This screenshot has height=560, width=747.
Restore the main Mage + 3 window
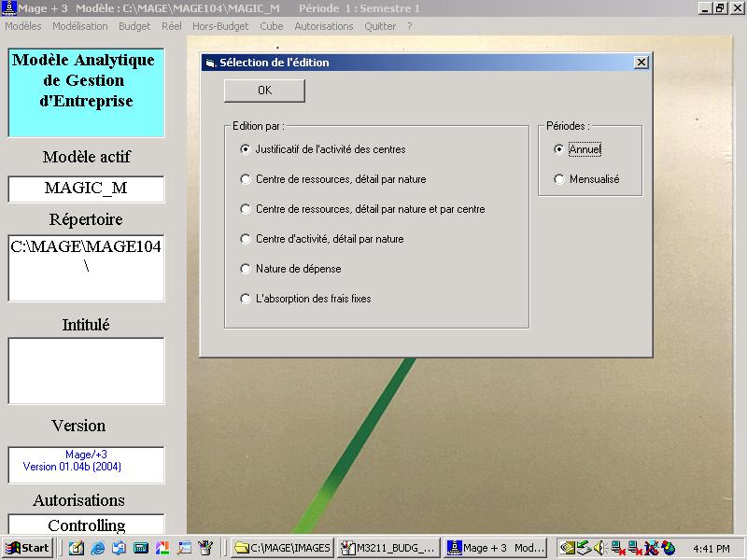(x=720, y=8)
